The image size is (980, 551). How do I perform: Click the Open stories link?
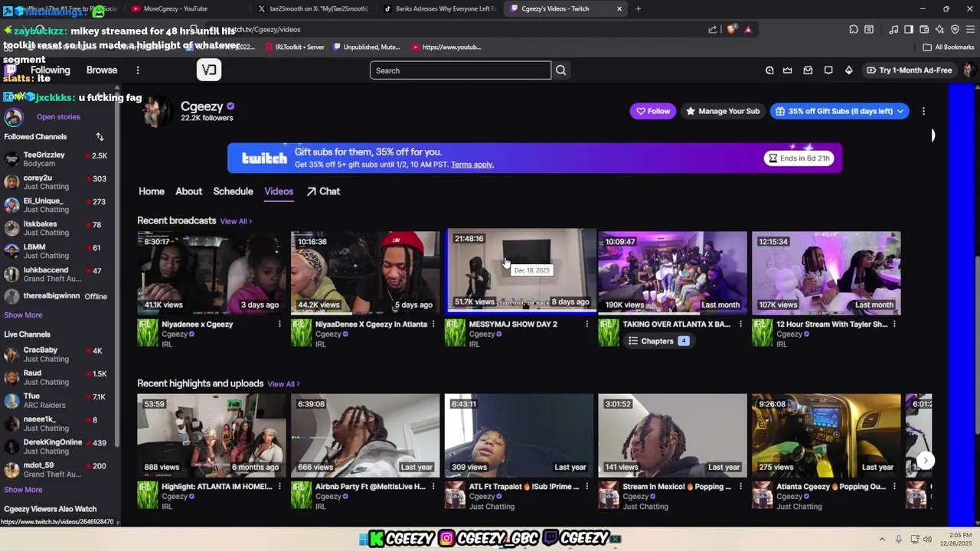click(58, 117)
